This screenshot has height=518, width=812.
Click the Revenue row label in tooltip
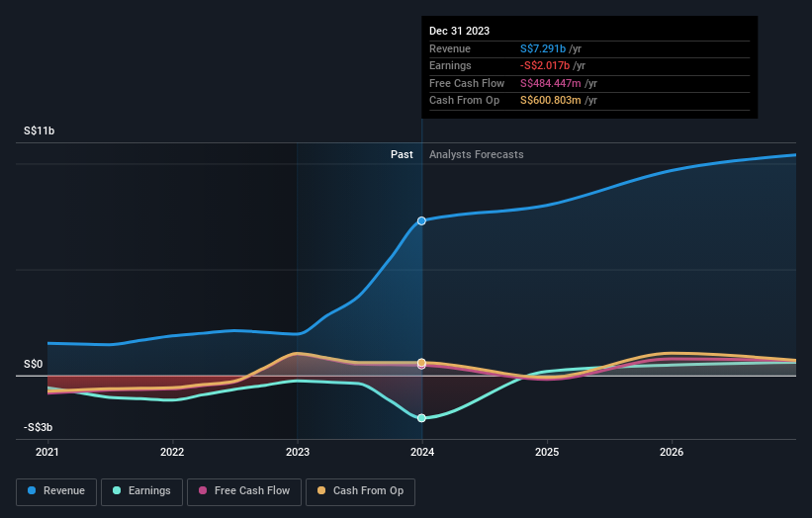(449, 48)
